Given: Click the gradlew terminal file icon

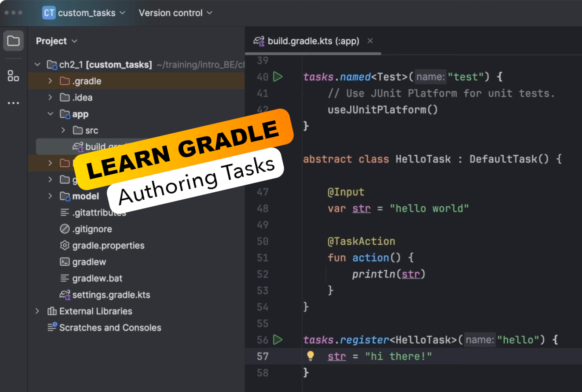Looking at the screenshot, I should (x=65, y=262).
